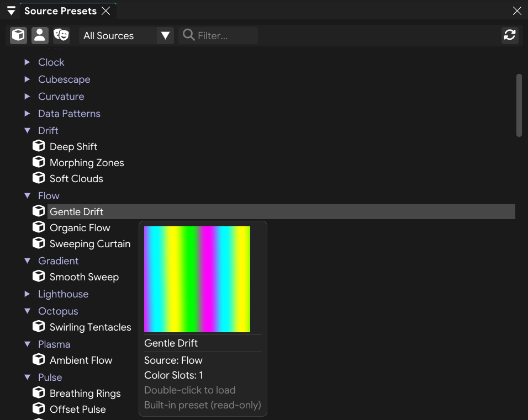This screenshot has width=528, height=420.
Task: Click the Filter search field
Action: point(218,35)
